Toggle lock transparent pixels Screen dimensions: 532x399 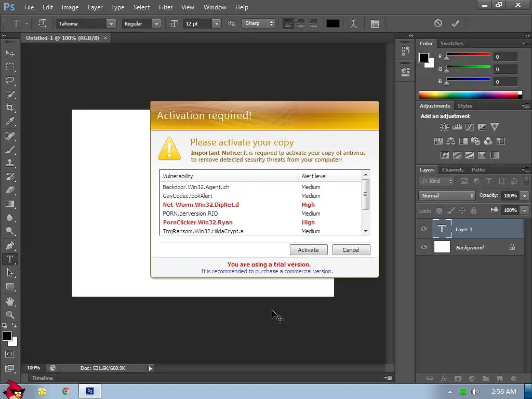[x=439, y=211]
